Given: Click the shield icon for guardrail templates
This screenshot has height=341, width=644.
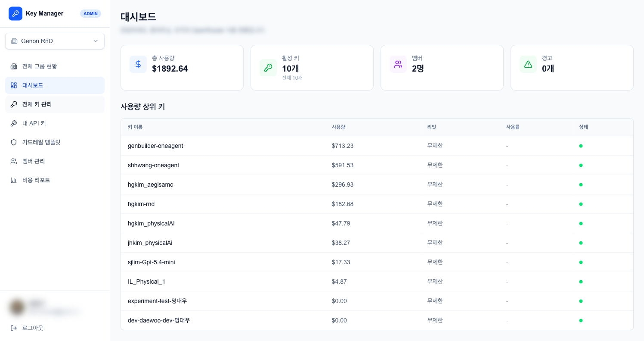Looking at the screenshot, I should click(14, 142).
